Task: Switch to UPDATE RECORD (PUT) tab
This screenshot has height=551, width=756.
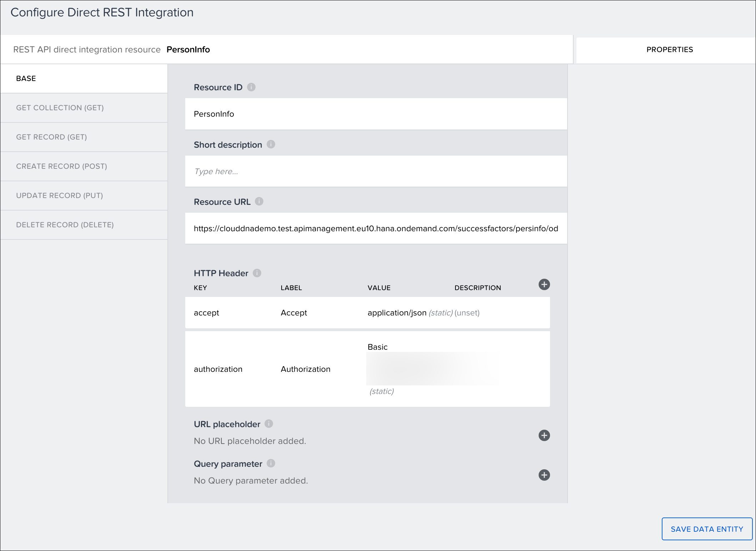Action: pos(84,196)
